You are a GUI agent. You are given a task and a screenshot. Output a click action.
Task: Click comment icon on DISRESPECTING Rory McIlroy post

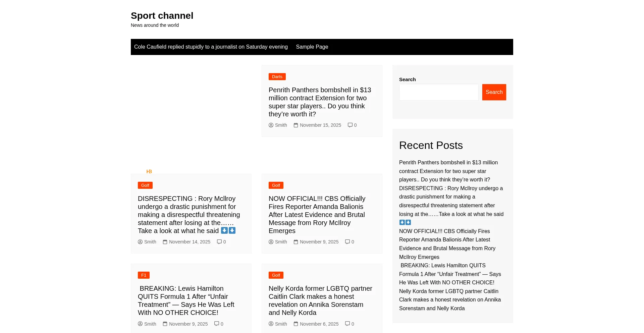tap(219, 242)
